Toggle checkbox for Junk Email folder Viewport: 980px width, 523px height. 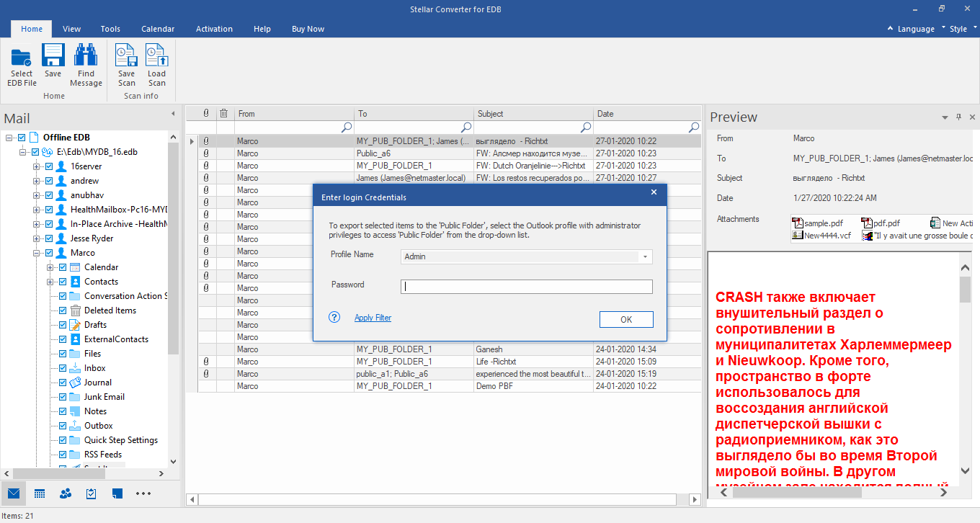63,397
